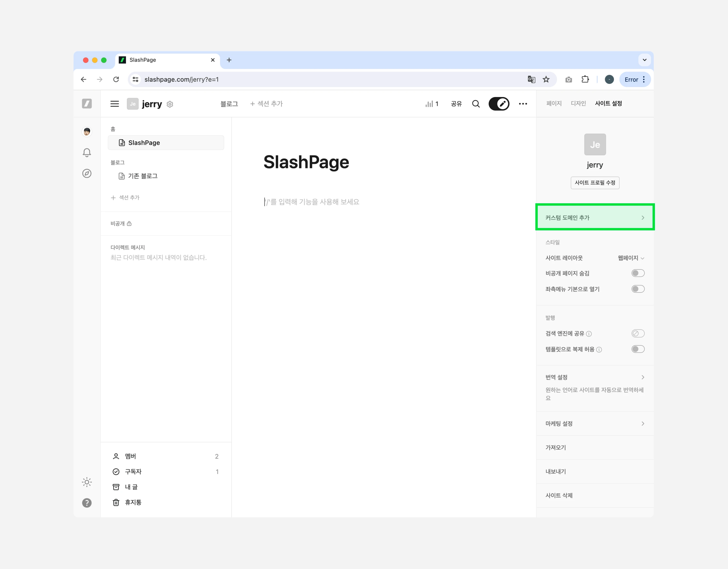728x569 pixels.
Task: Click the statistics bar chart icon
Action: click(x=429, y=104)
